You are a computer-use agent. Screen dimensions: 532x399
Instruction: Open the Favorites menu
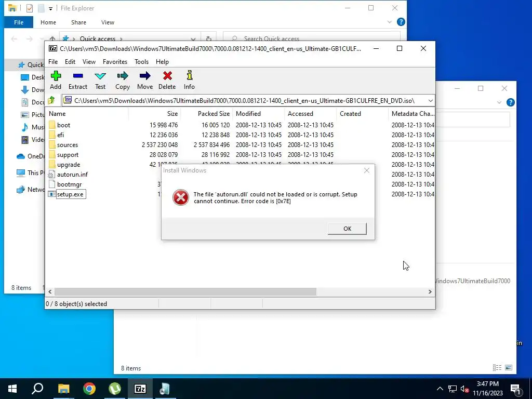115,62
